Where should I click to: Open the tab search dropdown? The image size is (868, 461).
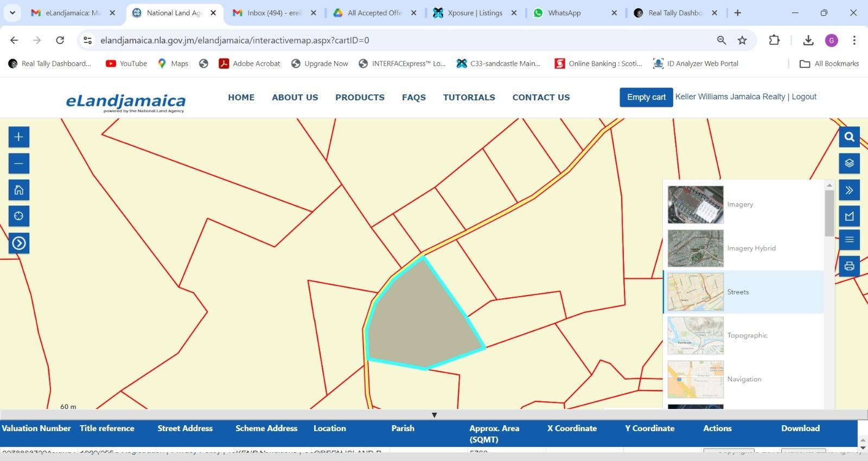point(12,13)
